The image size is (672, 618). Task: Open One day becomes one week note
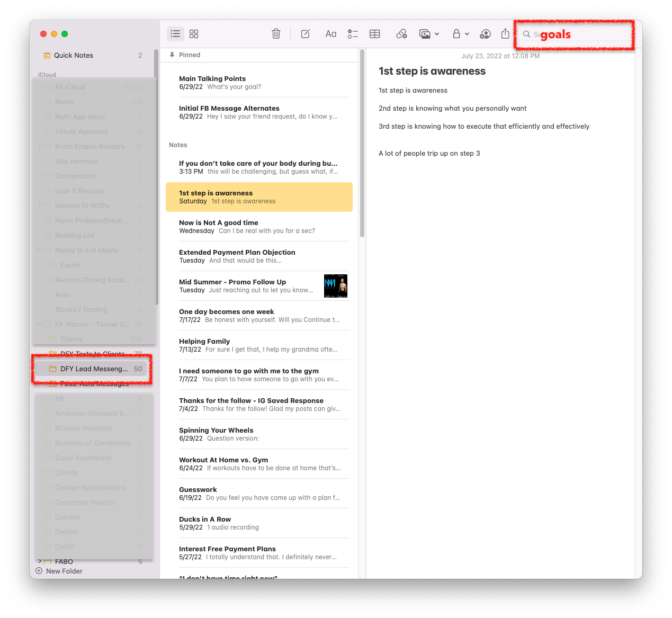[x=259, y=316]
